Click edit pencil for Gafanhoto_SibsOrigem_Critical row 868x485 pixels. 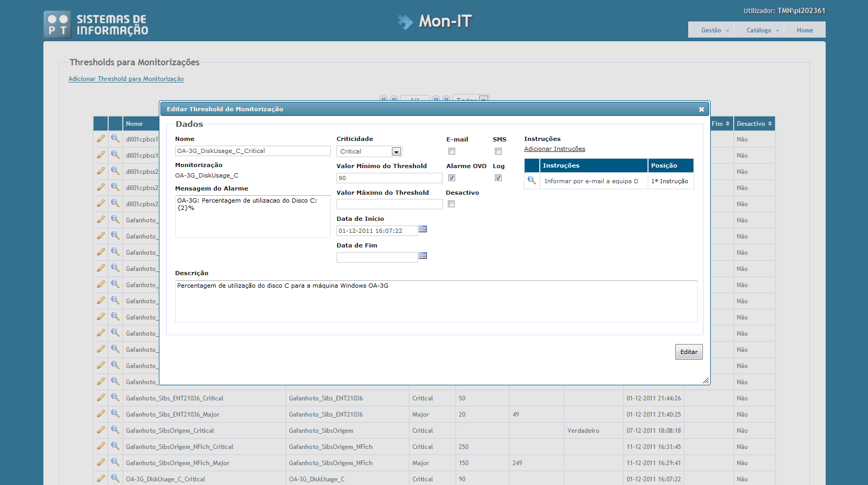coord(101,430)
